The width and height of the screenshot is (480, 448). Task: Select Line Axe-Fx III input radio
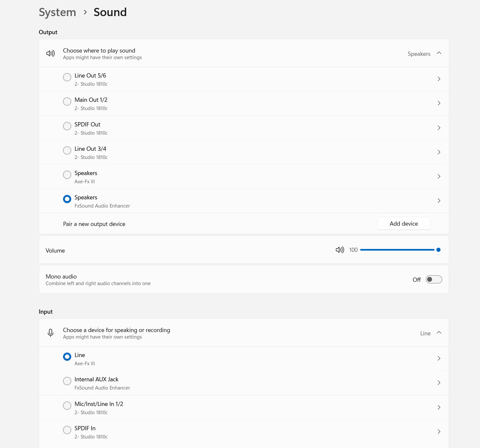(x=67, y=357)
